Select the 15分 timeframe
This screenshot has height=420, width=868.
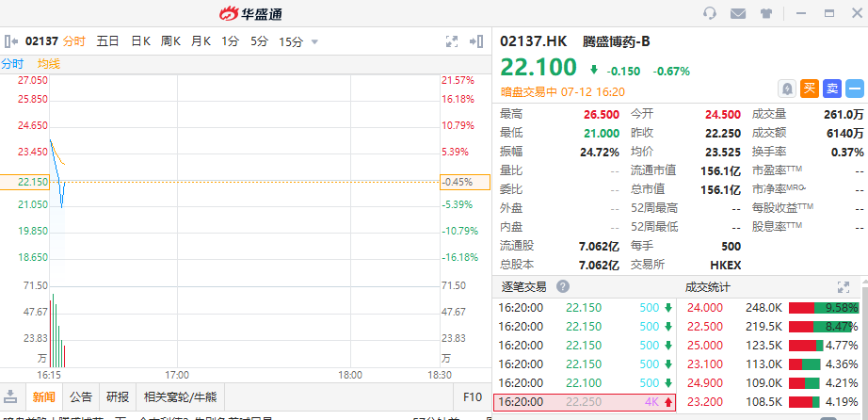coord(291,41)
